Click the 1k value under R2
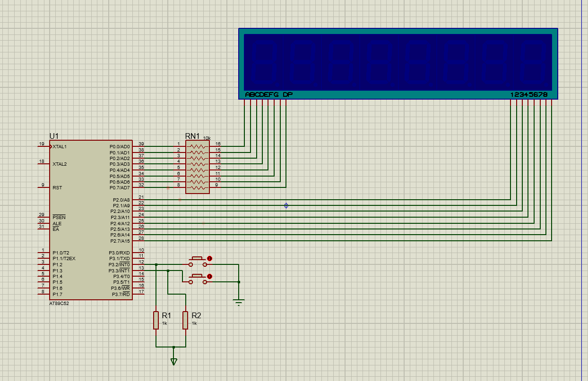Image resolution: width=588 pixels, height=381 pixels. coord(194,323)
